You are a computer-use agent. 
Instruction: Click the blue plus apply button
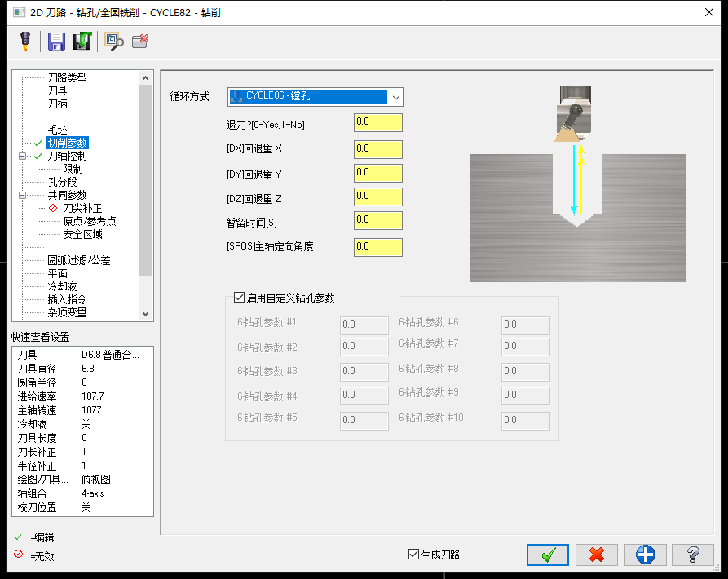(645, 555)
